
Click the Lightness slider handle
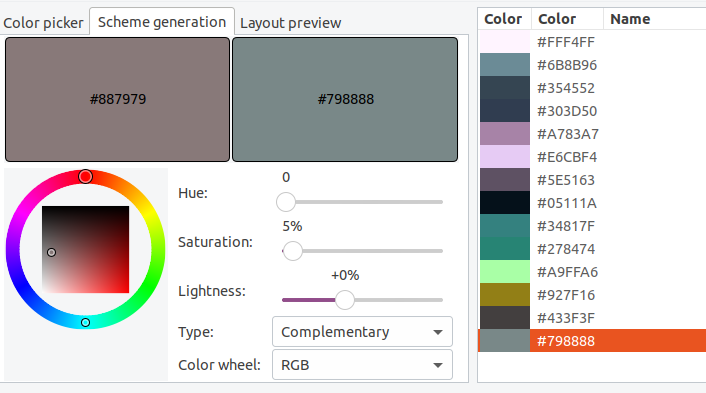345,300
